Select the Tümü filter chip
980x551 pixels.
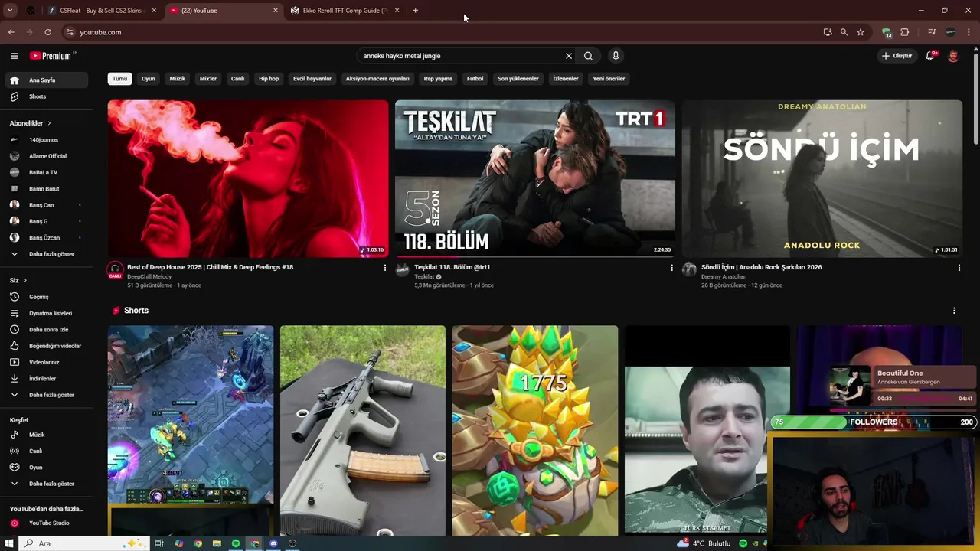click(120, 79)
